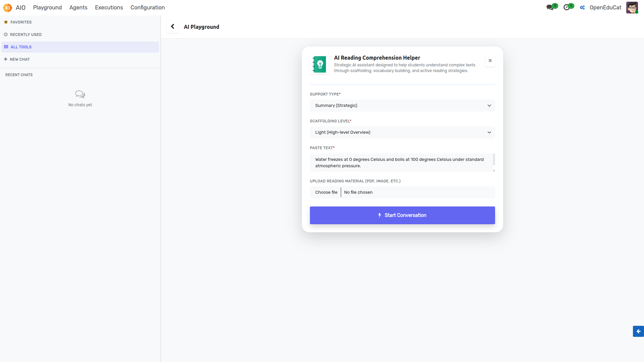Open the user avatar menu
Image resolution: width=644 pixels, height=362 pixels.
632,7
